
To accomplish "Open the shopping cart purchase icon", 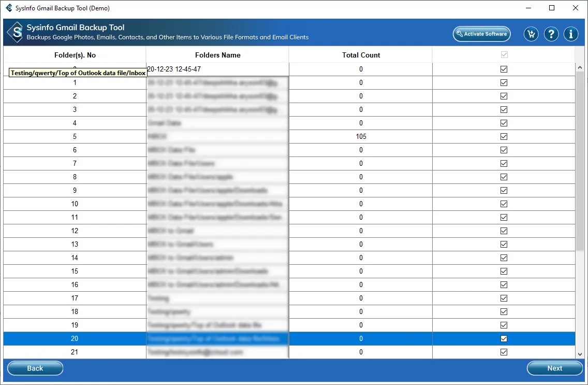I will point(531,34).
